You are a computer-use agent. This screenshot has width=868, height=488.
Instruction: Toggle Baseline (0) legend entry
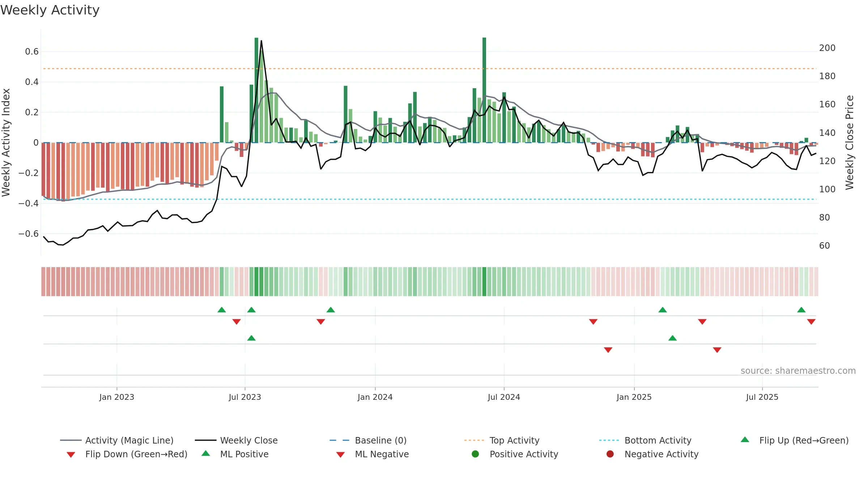368,440
